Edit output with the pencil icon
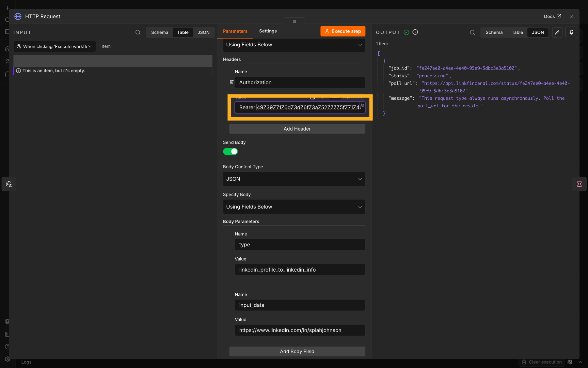 pos(557,32)
